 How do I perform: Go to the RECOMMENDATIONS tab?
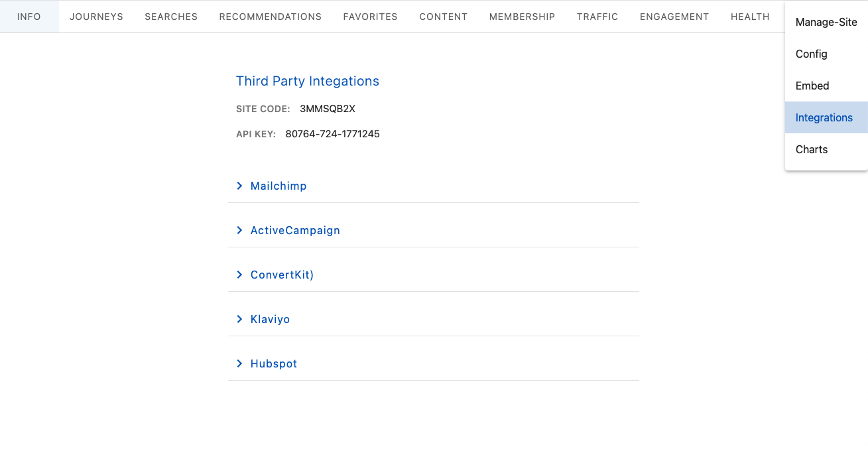pos(271,17)
